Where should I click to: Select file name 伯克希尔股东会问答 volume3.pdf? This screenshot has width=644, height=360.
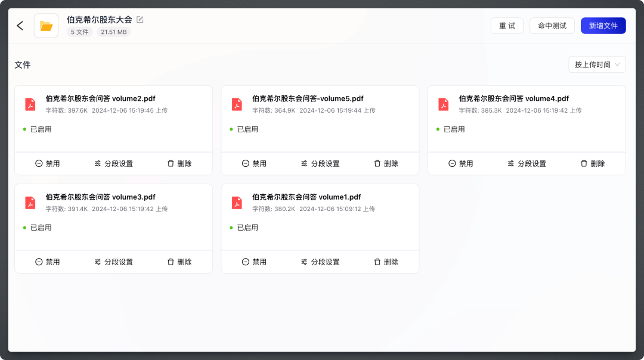(x=101, y=197)
